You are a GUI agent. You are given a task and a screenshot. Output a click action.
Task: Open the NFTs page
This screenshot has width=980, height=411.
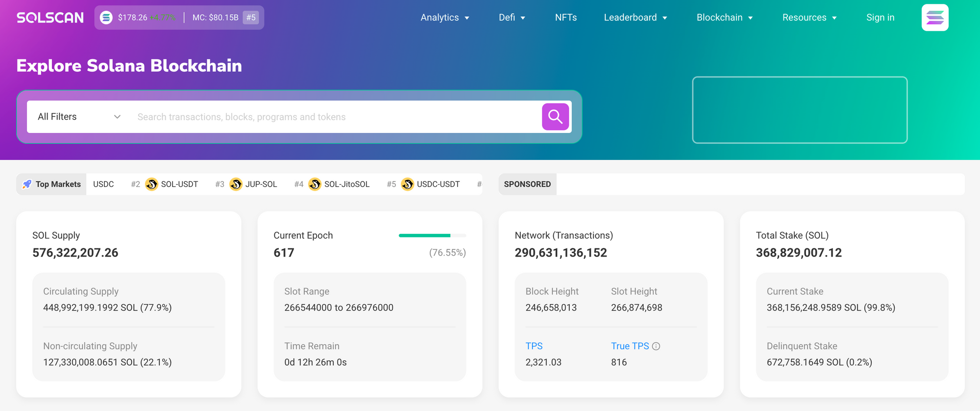(565, 18)
